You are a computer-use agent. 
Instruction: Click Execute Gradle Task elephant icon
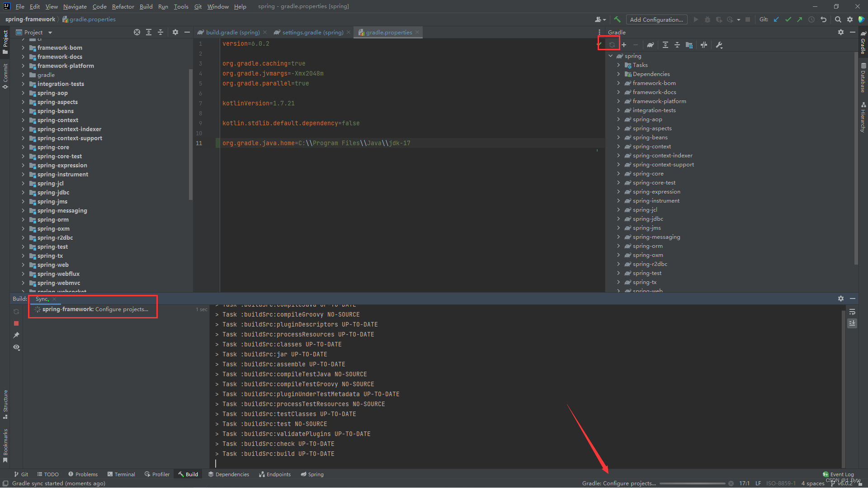(650, 45)
